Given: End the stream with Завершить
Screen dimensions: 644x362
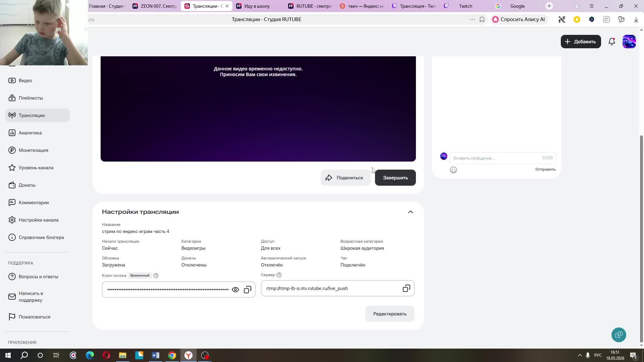Looking at the screenshot, I should click(x=395, y=178).
